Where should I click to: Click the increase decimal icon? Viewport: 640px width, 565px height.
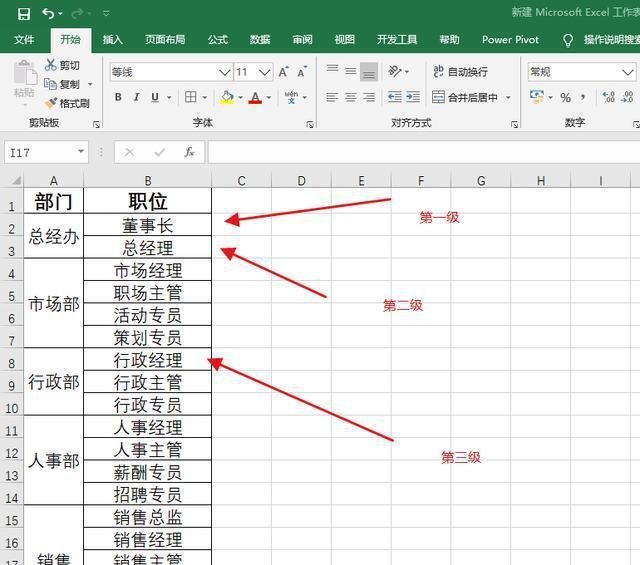tap(608, 97)
